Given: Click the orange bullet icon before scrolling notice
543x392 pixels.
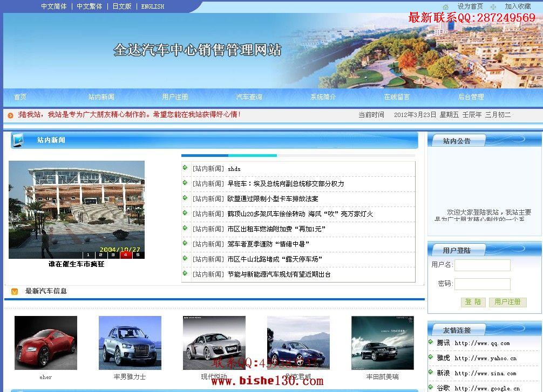Looking at the screenshot, I should 10,115.
